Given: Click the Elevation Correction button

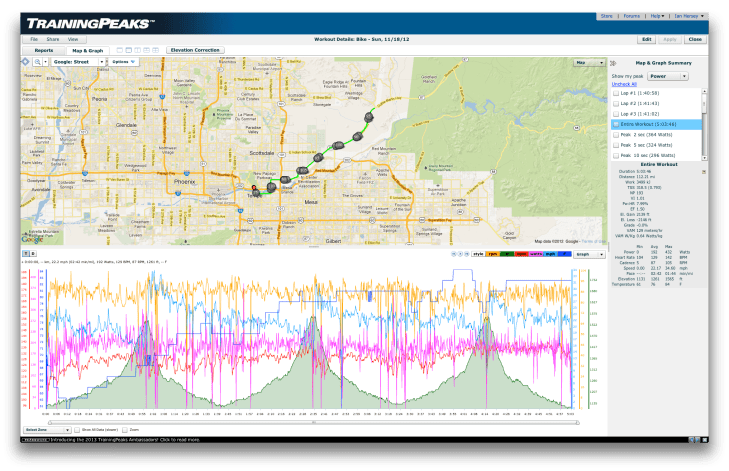Looking at the screenshot, I should 197,49.
